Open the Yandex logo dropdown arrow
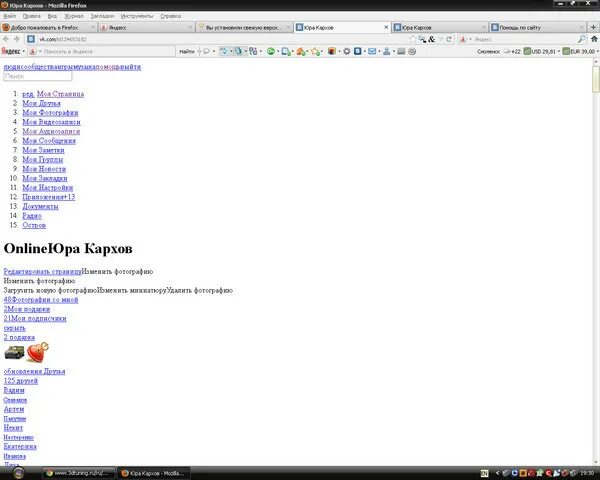 23,51
